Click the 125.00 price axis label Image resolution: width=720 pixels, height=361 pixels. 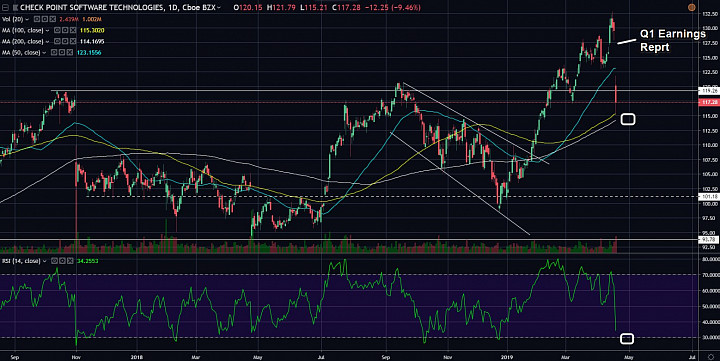coord(710,58)
